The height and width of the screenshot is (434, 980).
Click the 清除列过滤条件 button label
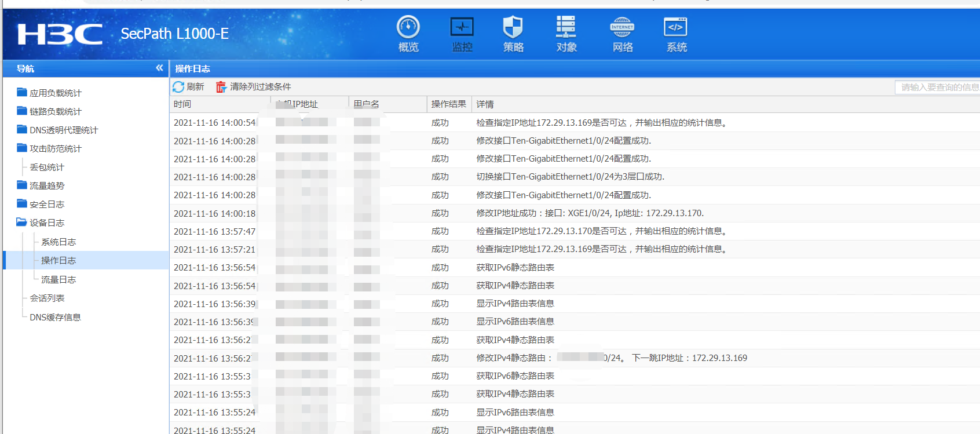[260, 87]
